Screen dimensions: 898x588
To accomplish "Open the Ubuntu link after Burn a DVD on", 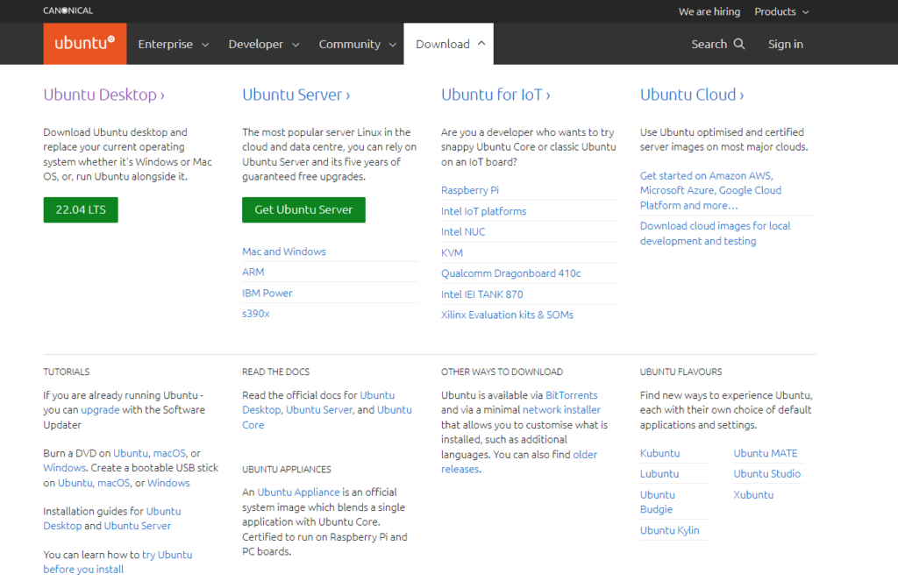I will pyautogui.click(x=130, y=453).
